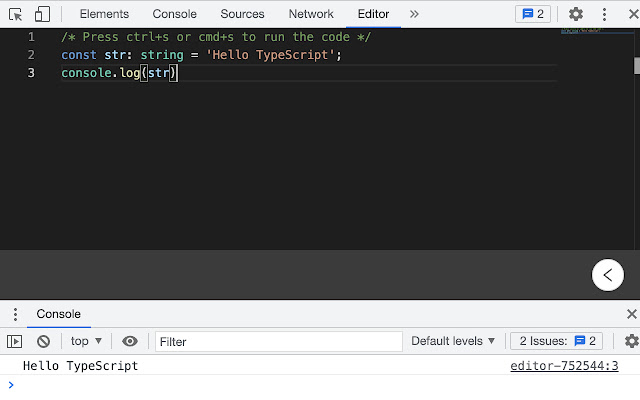
Task: Open the DevTools three-dot customize menu
Action: tap(603, 14)
